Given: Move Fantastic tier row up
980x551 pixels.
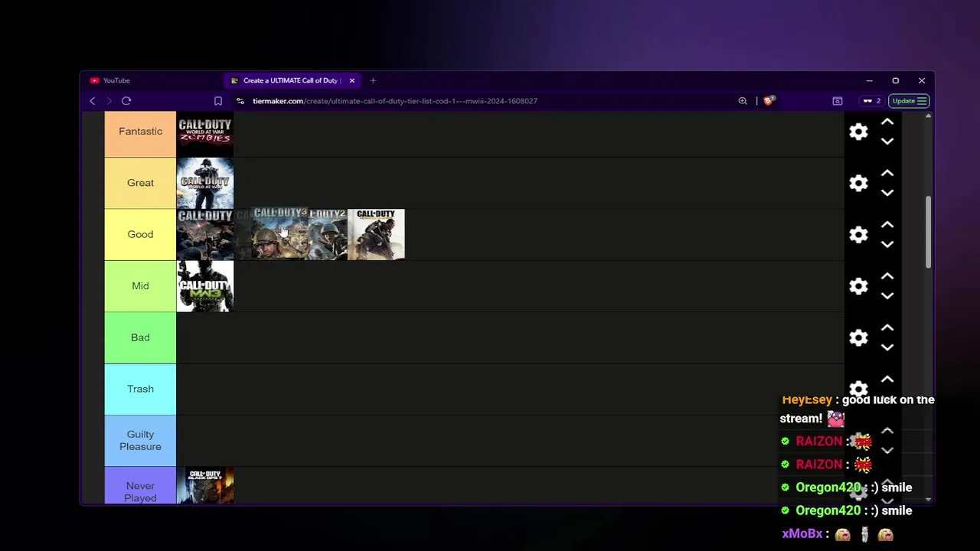Looking at the screenshot, I should point(887,122).
